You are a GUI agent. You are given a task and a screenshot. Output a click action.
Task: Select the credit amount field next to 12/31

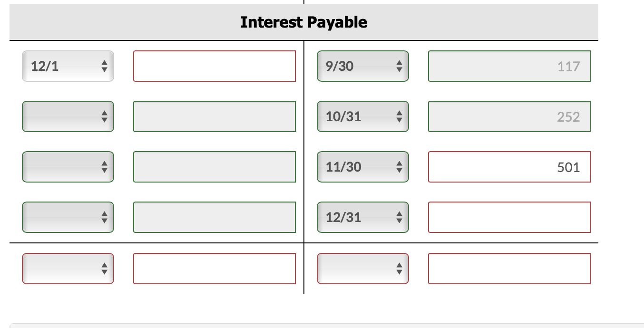[509, 217]
